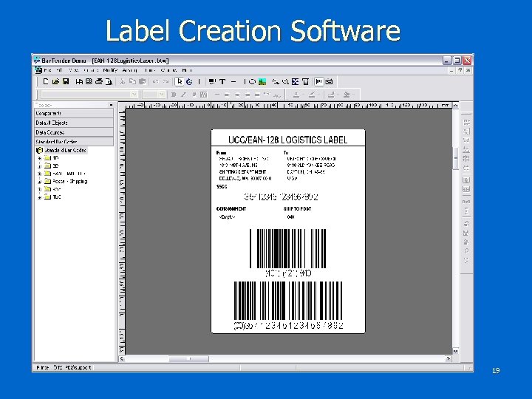Open the Arrange menu
The image size is (532, 399).
point(130,70)
